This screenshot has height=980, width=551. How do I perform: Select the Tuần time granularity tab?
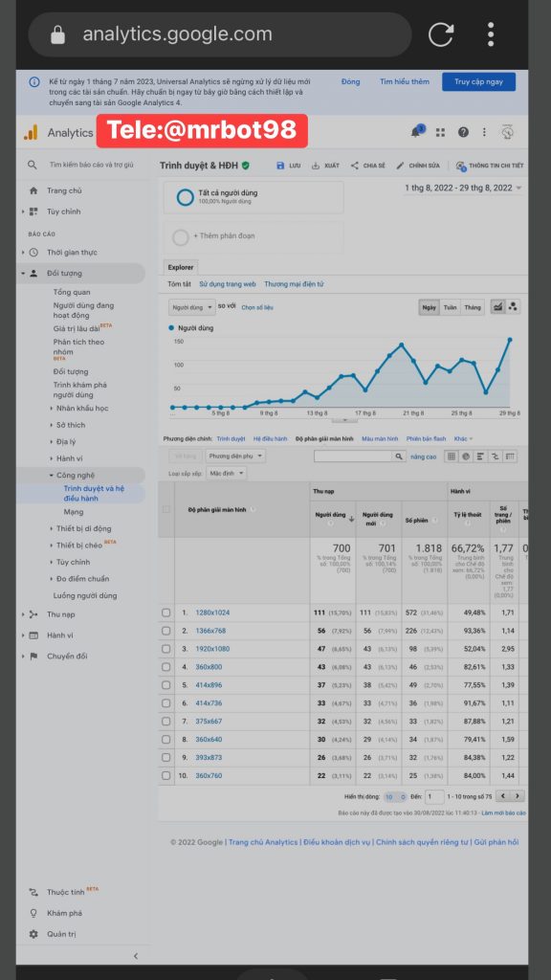click(450, 307)
